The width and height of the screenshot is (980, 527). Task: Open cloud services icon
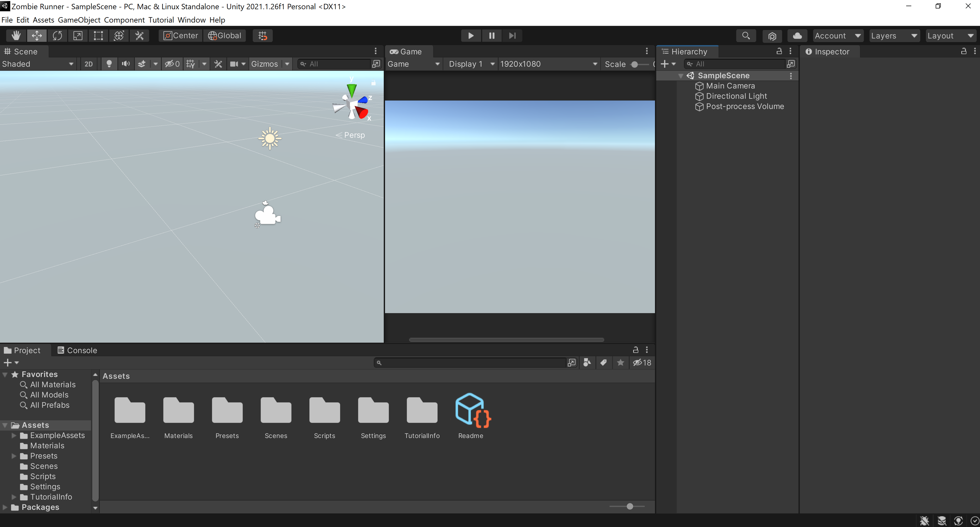(797, 36)
